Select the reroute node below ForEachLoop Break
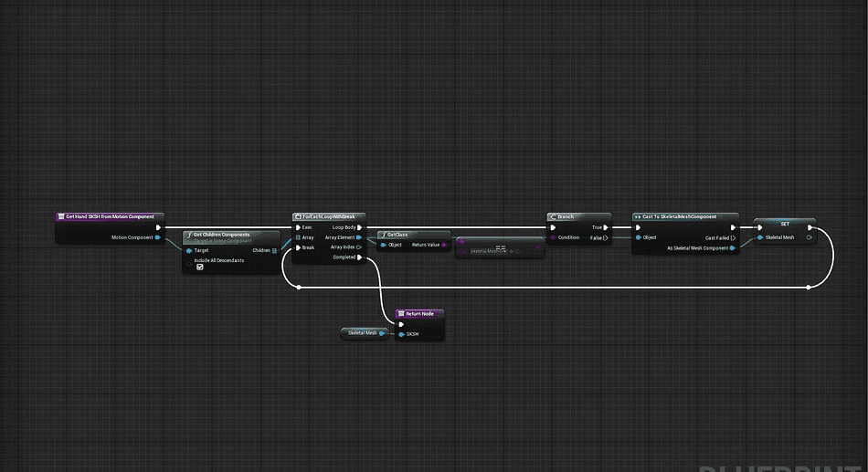Image resolution: width=868 pixels, height=472 pixels. click(x=299, y=288)
